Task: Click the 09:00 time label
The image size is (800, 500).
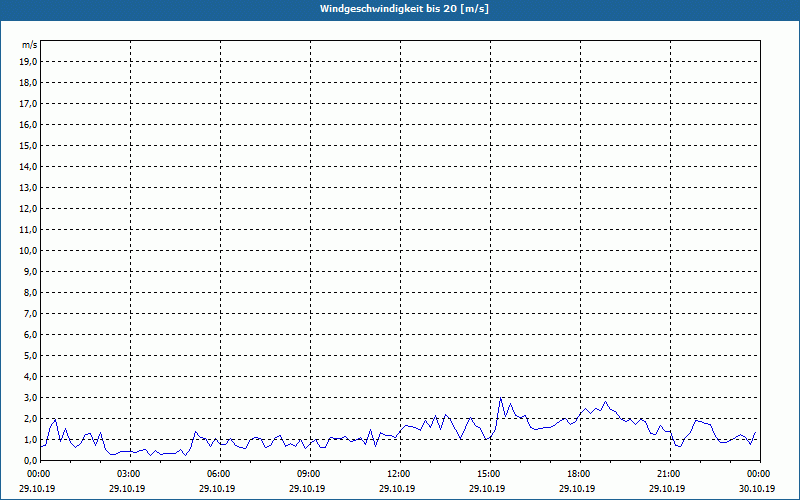Action: click(310, 474)
